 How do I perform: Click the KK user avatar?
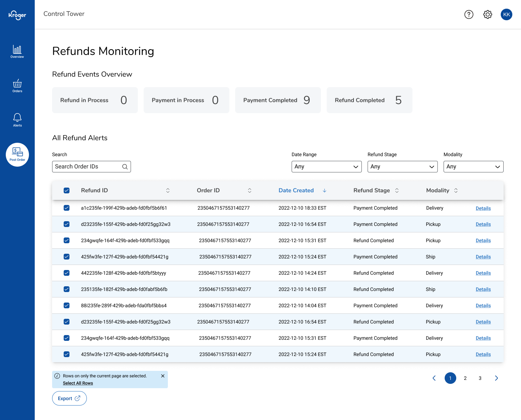pyautogui.click(x=506, y=14)
